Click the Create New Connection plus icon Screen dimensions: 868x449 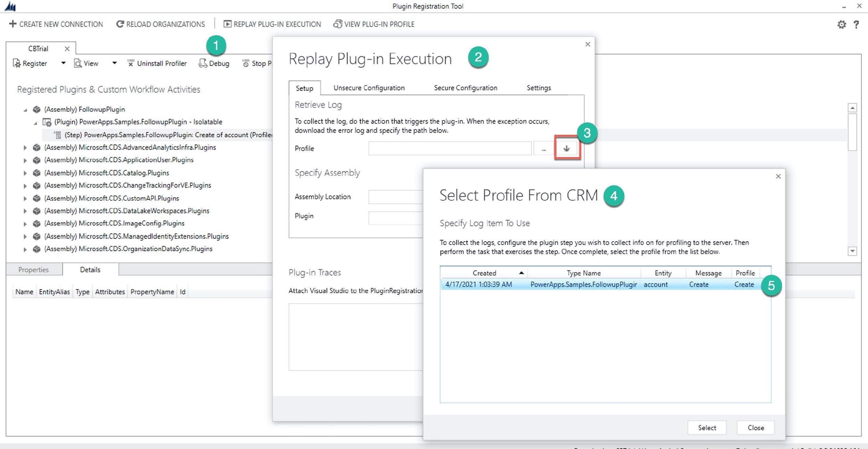[x=13, y=24]
